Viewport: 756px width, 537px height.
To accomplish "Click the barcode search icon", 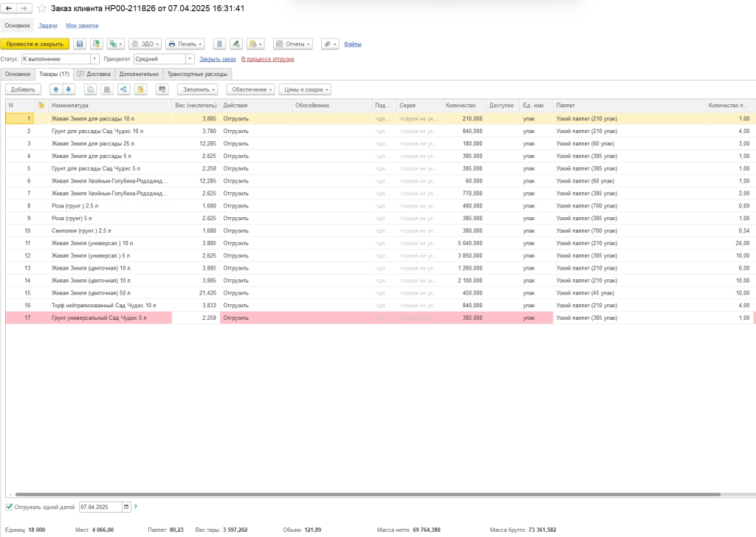I will tap(162, 89).
